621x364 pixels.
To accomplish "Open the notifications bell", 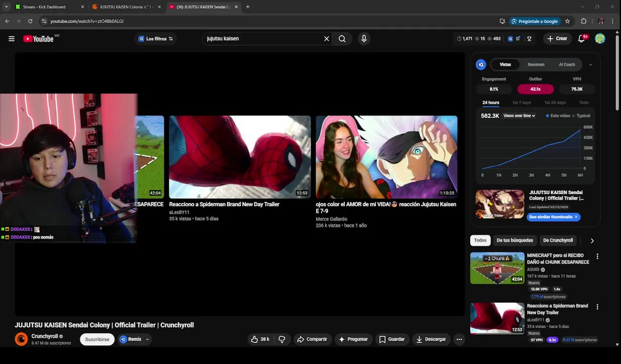I will (x=582, y=38).
